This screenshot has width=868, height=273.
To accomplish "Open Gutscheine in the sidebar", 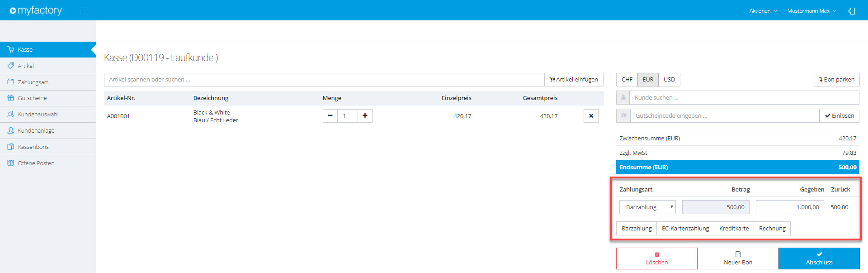I will point(48,98).
